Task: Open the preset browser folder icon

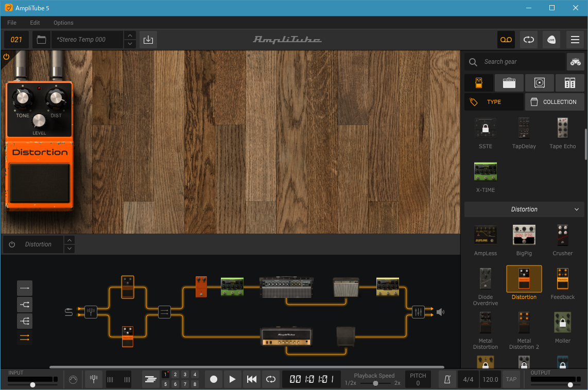Action: tap(41, 40)
